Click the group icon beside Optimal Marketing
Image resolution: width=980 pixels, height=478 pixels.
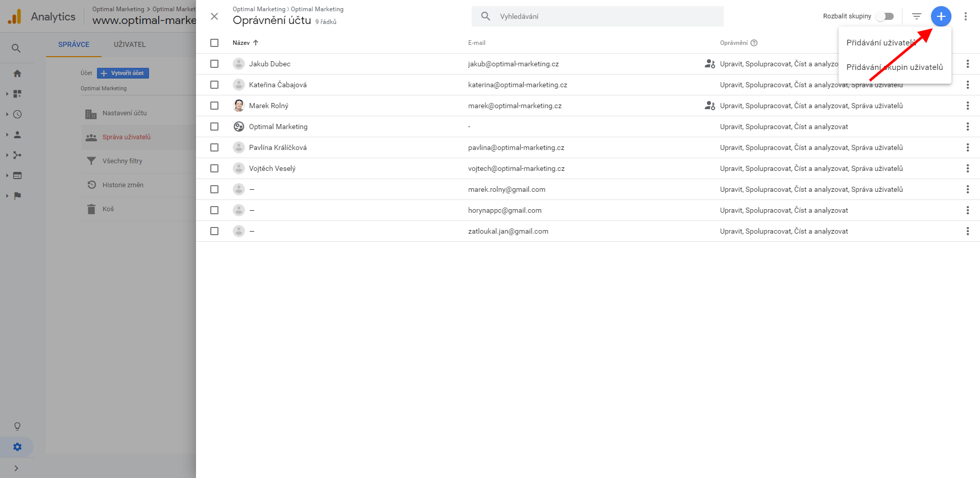238,127
